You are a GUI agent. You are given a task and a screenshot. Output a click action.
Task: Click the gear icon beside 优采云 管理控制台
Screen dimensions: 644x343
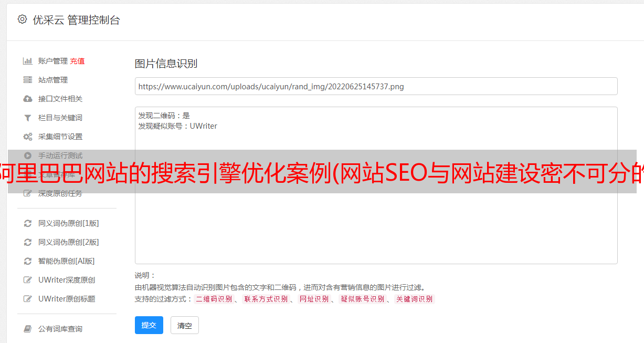point(22,19)
